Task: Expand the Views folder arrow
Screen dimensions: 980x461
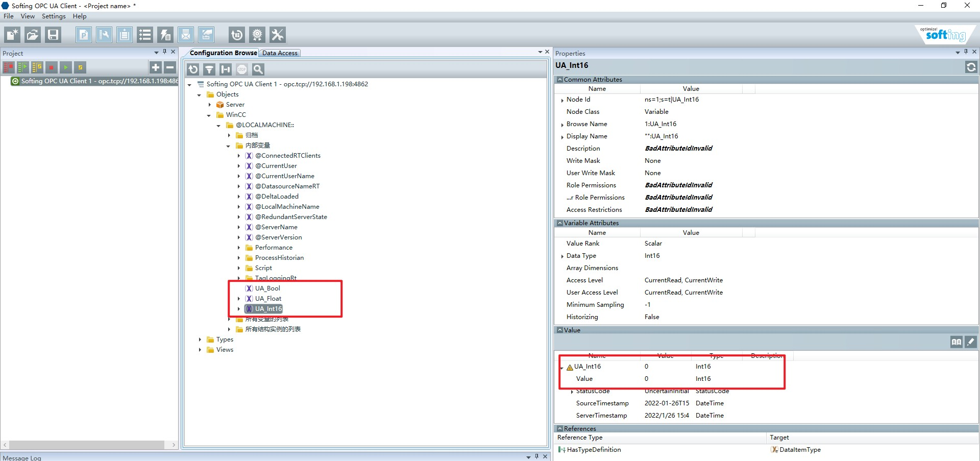Action: pos(200,350)
